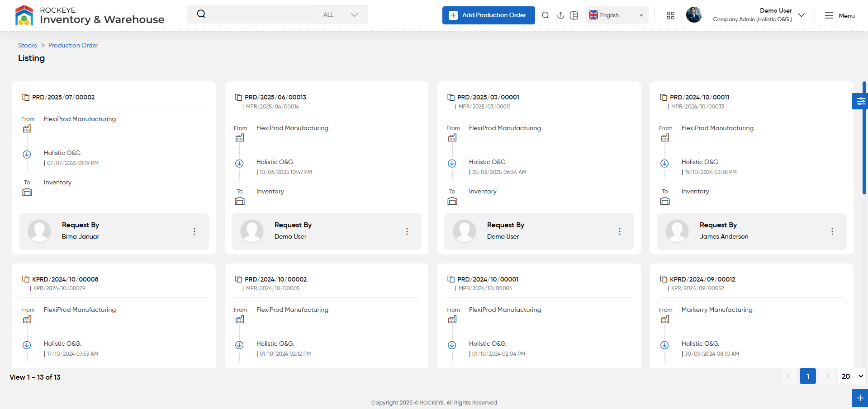Open order KPRD/2024/10/00008

65,279
